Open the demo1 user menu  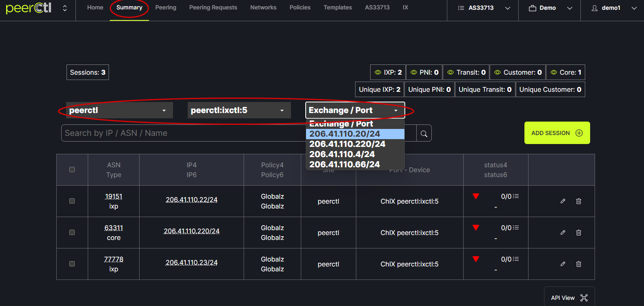613,8
